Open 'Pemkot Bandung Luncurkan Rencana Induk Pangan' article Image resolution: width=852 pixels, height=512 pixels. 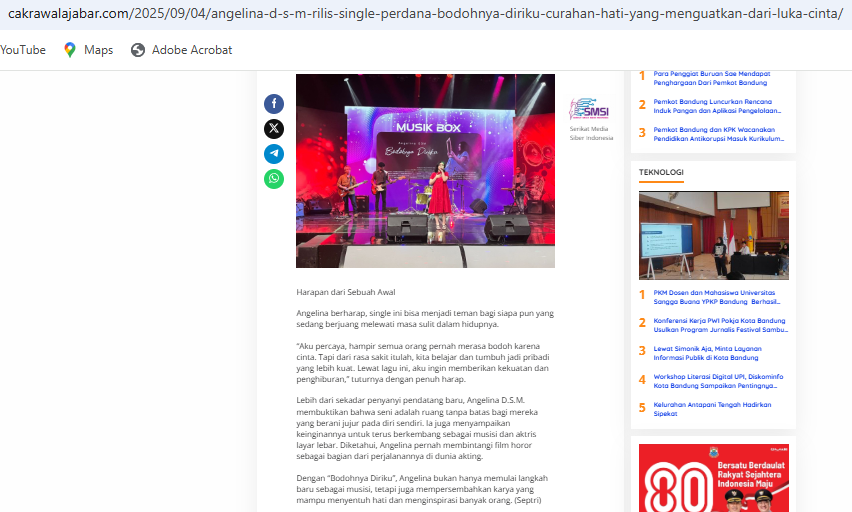click(x=717, y=104)
